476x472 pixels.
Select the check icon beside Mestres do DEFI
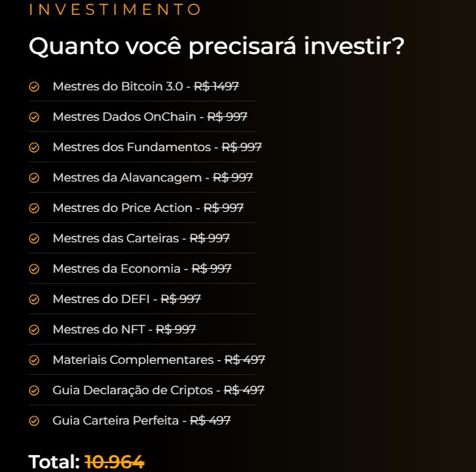coord(34,299)
